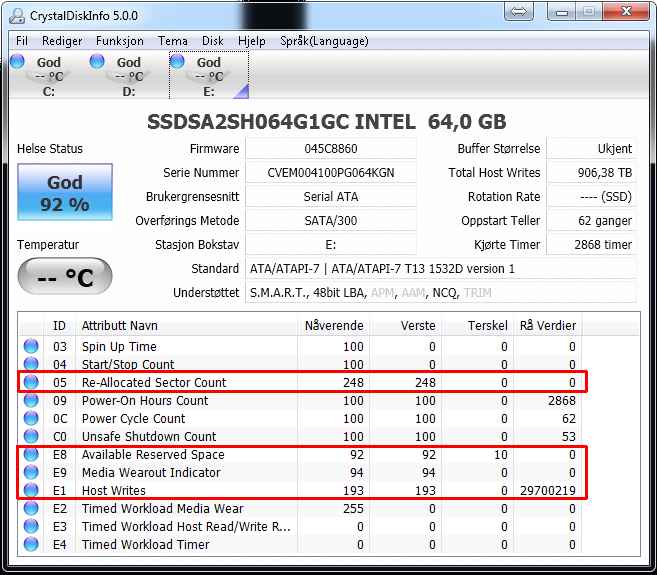Click the ID column header
The width and height of the screenshot is (657, 575).
(59, 326)
